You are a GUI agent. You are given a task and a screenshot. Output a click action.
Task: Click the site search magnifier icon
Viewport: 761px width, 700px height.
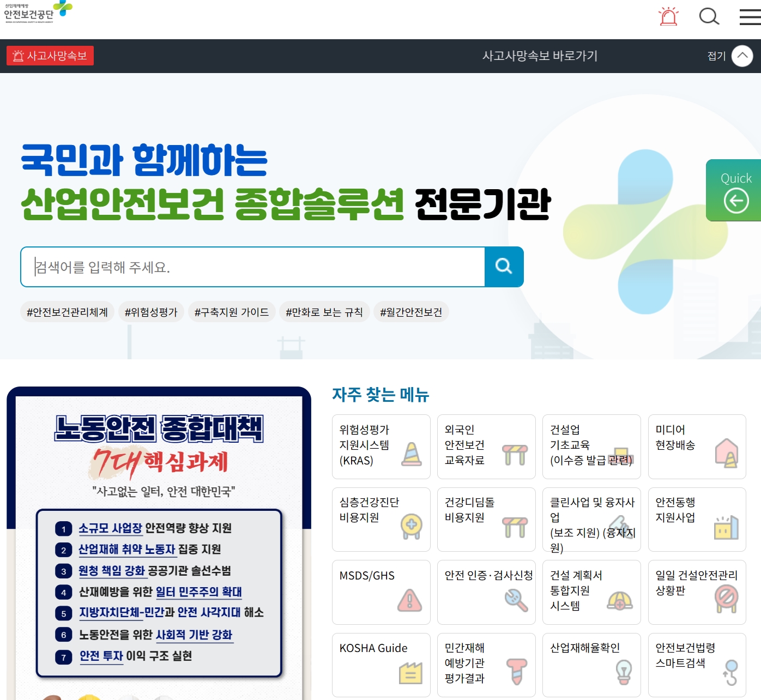709,17
